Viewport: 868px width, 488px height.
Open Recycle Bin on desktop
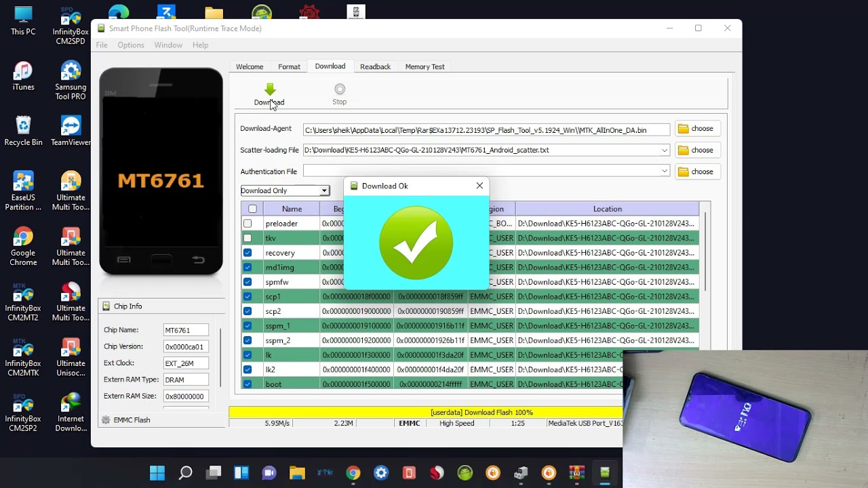(x=23, y=131)
